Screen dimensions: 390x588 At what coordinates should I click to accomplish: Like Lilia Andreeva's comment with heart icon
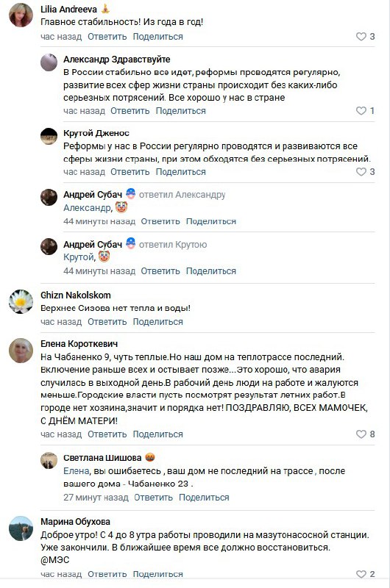[x=361, y=36]
